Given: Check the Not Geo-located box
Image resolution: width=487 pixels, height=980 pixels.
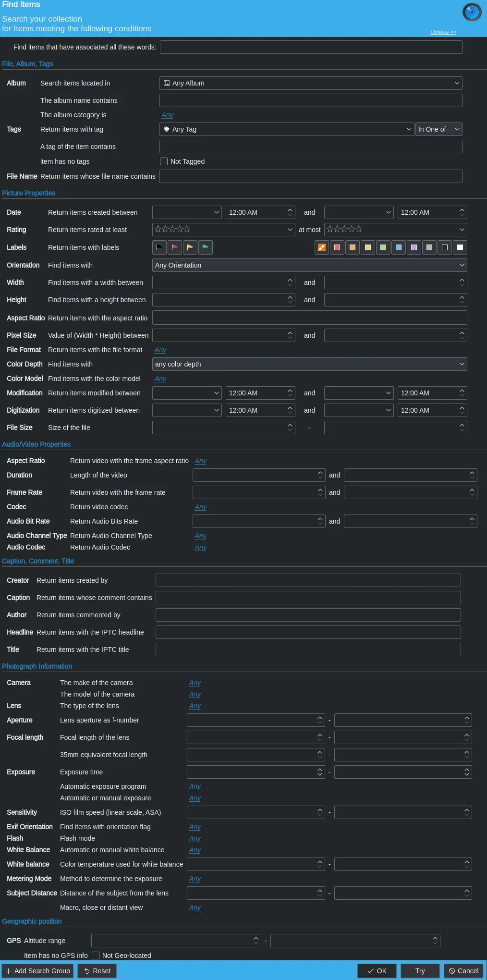Looking at the screenshot, I should click(96, 955).
